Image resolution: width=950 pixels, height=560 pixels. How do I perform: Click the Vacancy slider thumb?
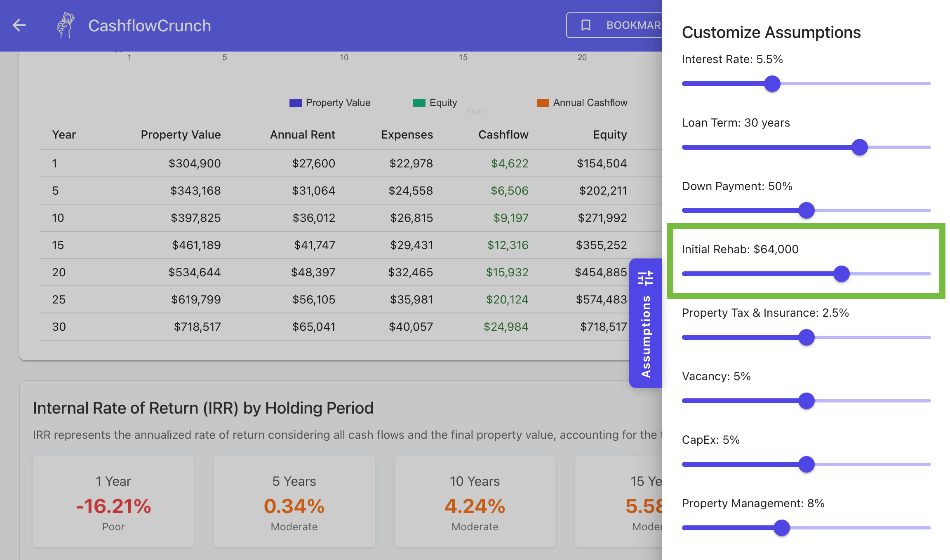click(807, 401)
